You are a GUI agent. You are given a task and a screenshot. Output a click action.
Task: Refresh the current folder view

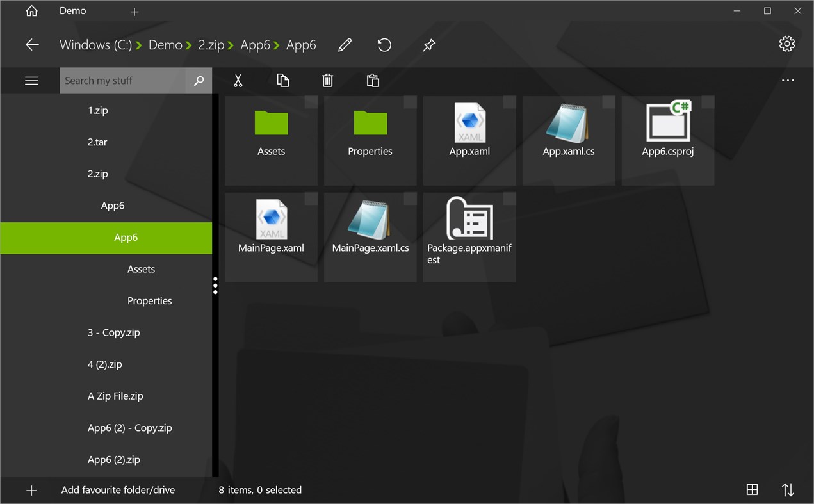click(384, 45)
